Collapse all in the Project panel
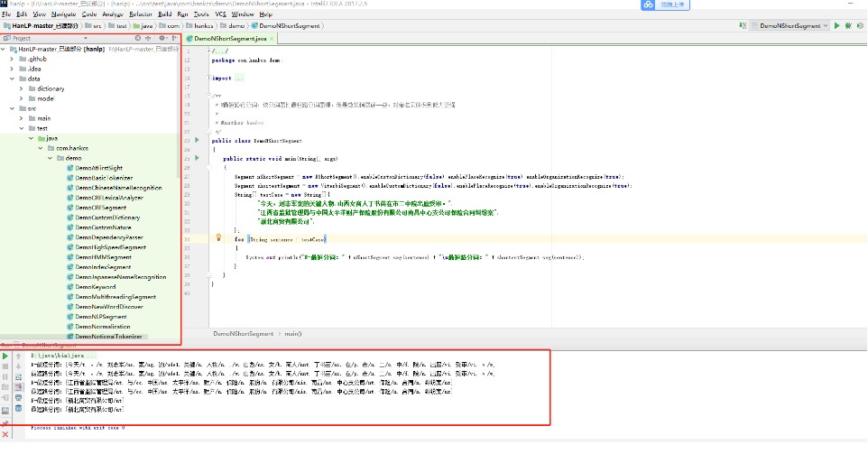This screenshot has height=454, width=868. tap(148, 38)
